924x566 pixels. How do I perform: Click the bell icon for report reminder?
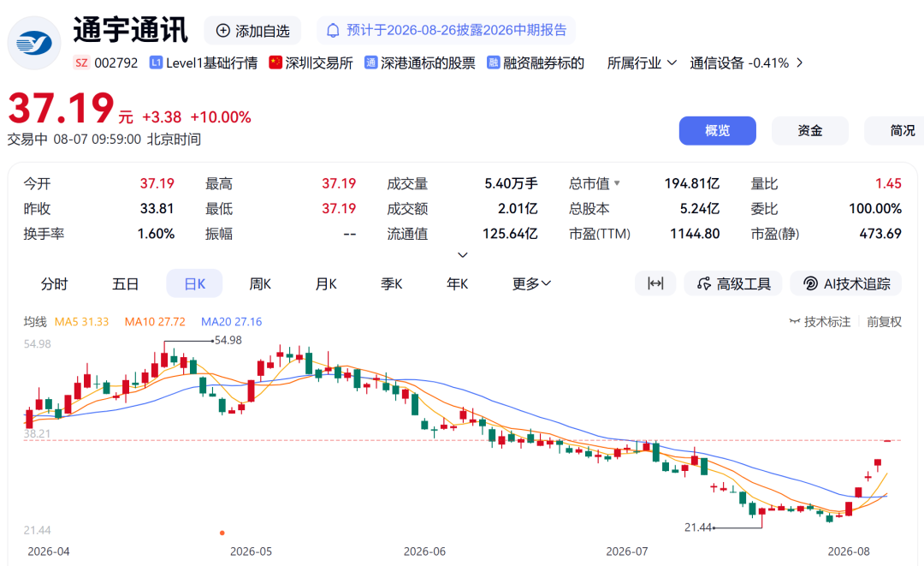click(x=333, y=31)
